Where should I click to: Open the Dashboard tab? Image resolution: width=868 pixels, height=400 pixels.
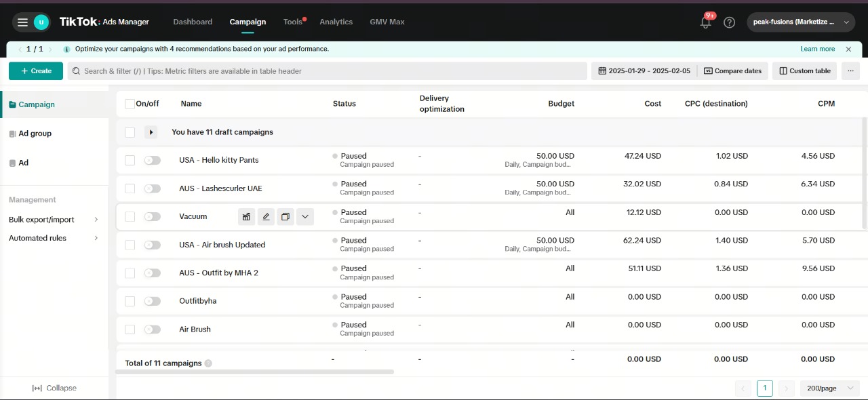click(193, 22)
